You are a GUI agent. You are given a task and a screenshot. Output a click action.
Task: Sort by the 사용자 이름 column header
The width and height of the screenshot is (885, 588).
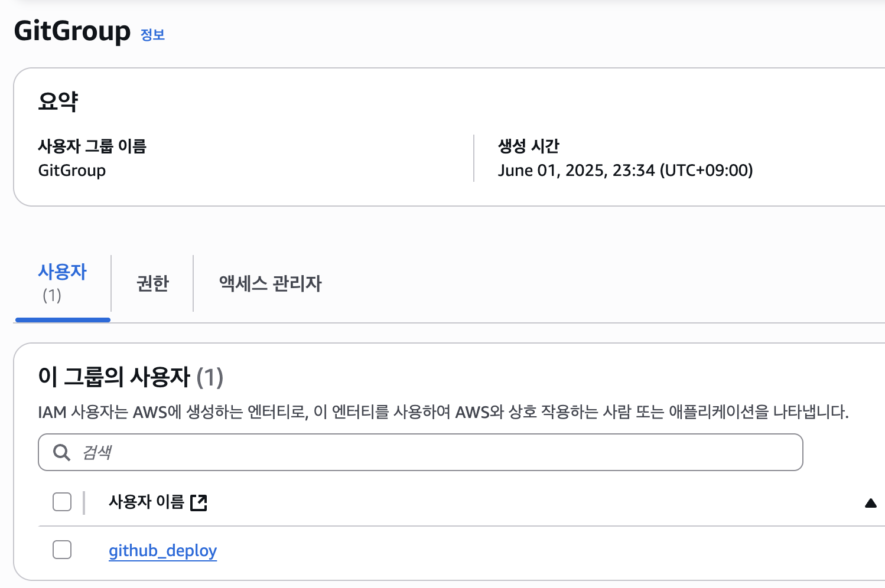pos(147,502)
